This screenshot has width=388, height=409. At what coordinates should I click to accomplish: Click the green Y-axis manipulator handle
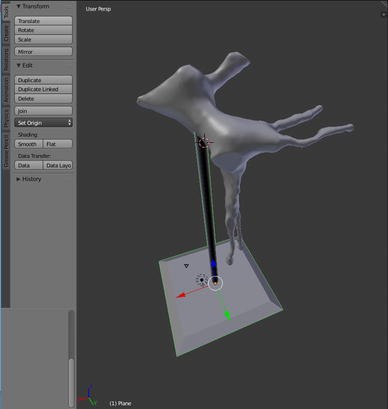pyautogui.click(x=228, y=315)
